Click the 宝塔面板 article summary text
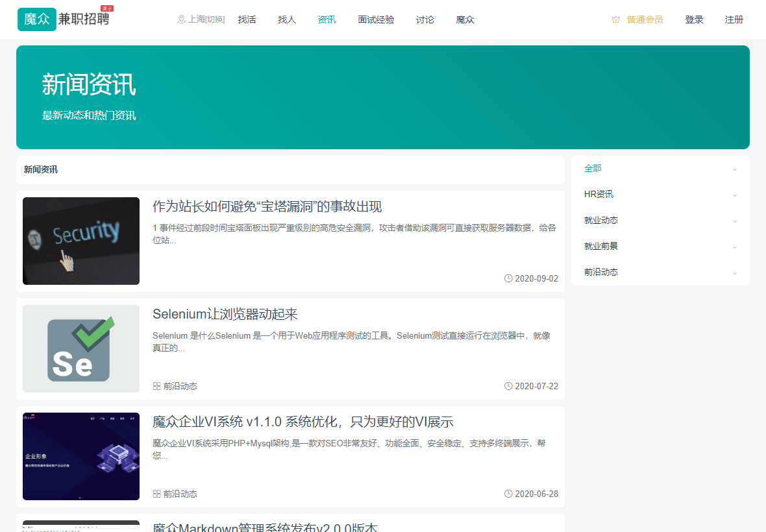This screenshot has height=532, width=766. tap(354, 234)
